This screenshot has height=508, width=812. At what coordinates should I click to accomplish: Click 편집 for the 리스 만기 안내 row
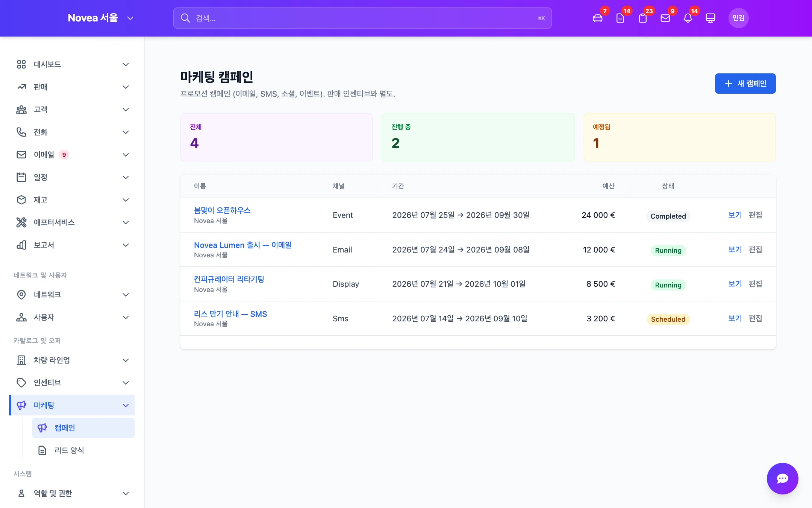(755, 318)
